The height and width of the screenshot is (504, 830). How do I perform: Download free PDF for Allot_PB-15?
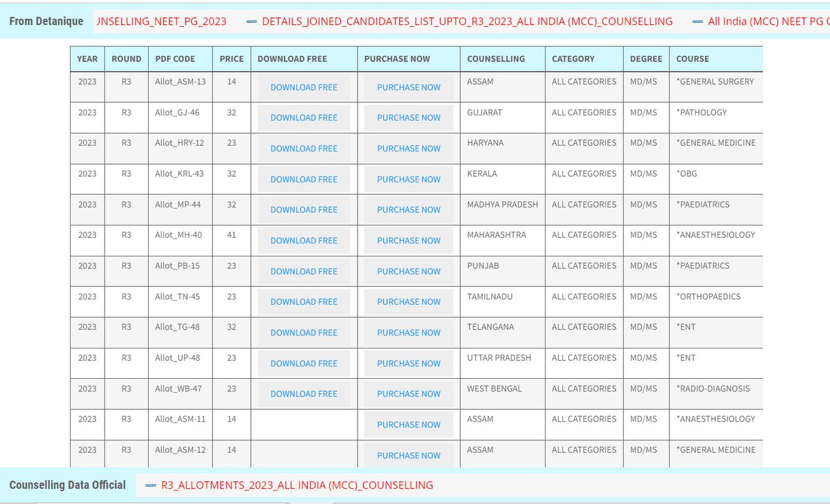304,271
